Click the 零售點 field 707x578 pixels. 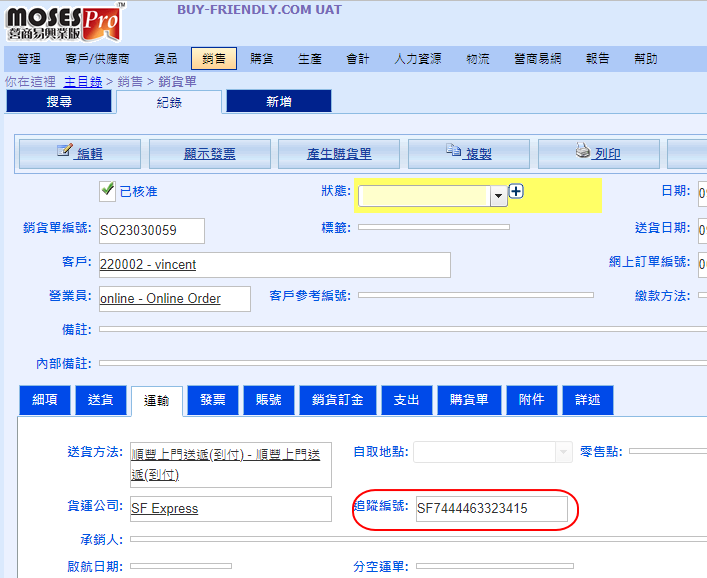pyautogui.click(x=668, y=451)
